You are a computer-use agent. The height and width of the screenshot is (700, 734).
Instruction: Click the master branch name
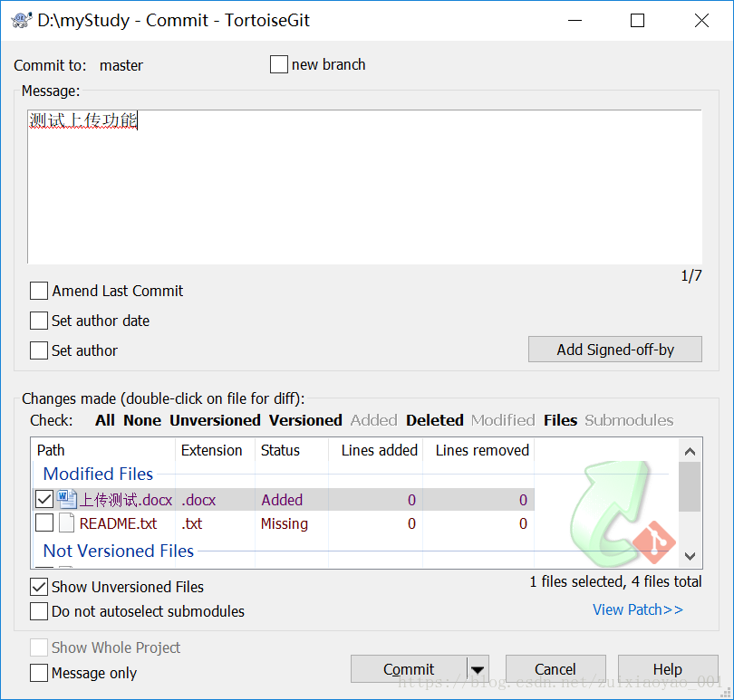(x=121, y=65)
